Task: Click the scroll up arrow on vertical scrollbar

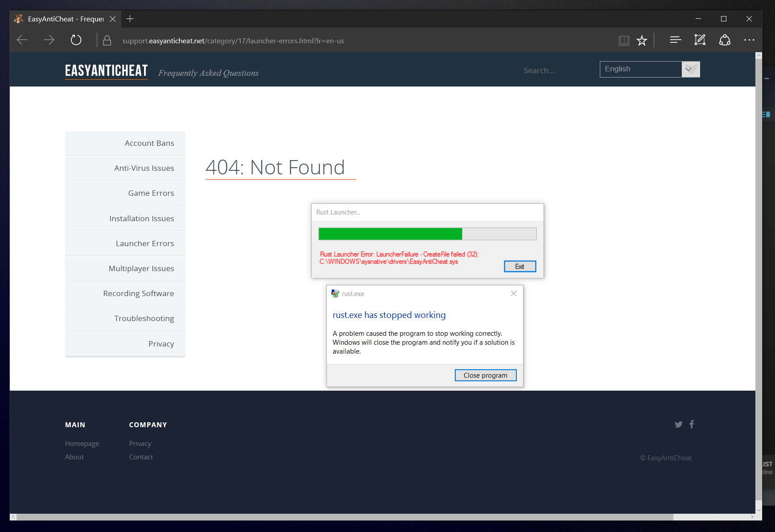Action: [759, 56]
